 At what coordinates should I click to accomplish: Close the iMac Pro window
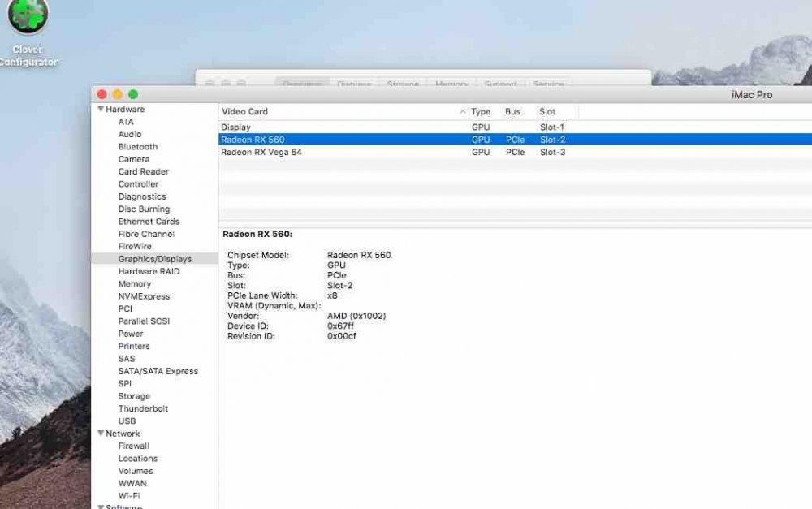pyautogui.click(x=102, y=94)
